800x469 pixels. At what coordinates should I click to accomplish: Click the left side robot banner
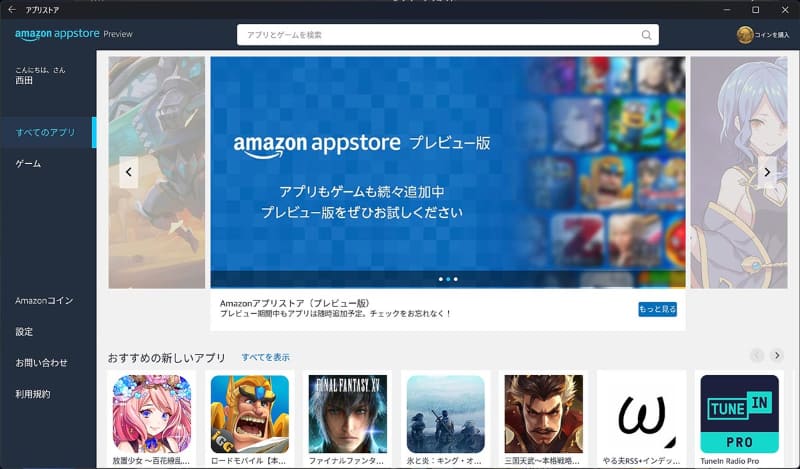[157, 172]
